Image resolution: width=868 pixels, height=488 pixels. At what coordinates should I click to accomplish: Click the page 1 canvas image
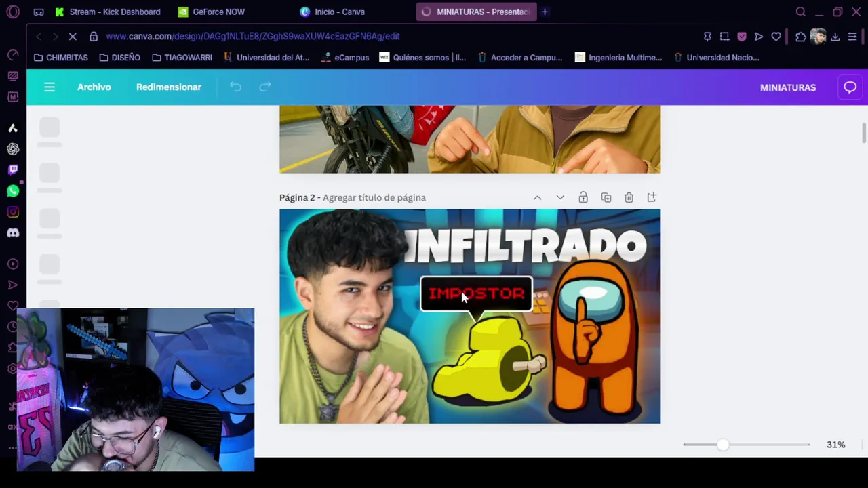click(470, 139)
